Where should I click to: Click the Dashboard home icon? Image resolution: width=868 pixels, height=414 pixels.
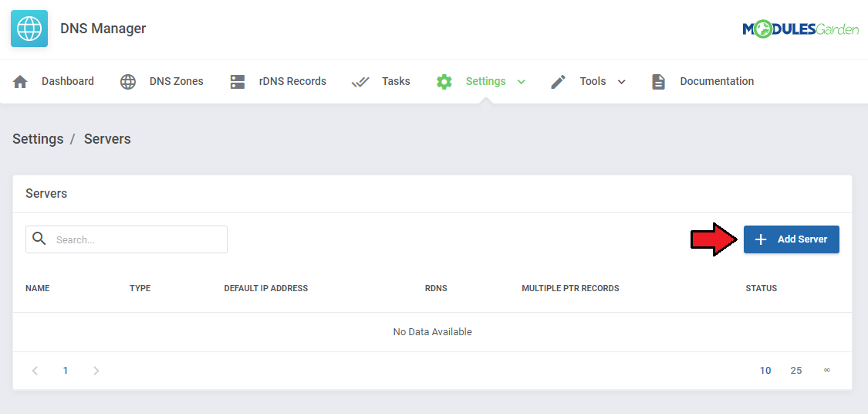(20, 82)
